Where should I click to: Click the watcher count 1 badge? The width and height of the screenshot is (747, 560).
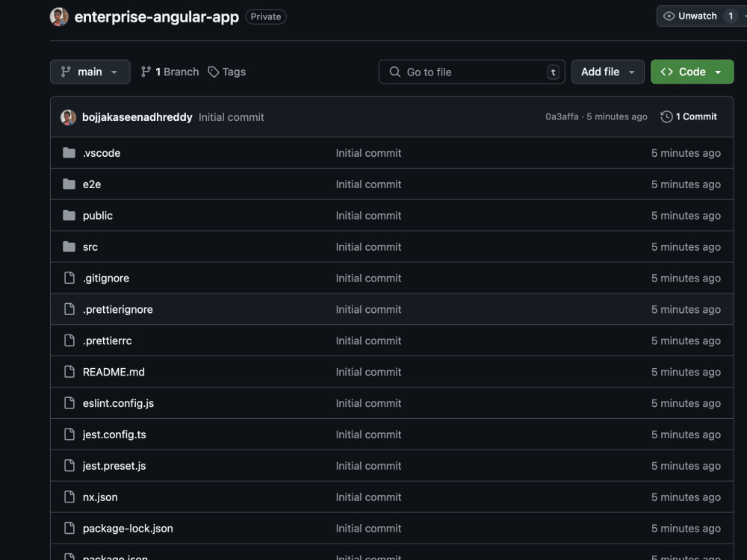[731, 16]
